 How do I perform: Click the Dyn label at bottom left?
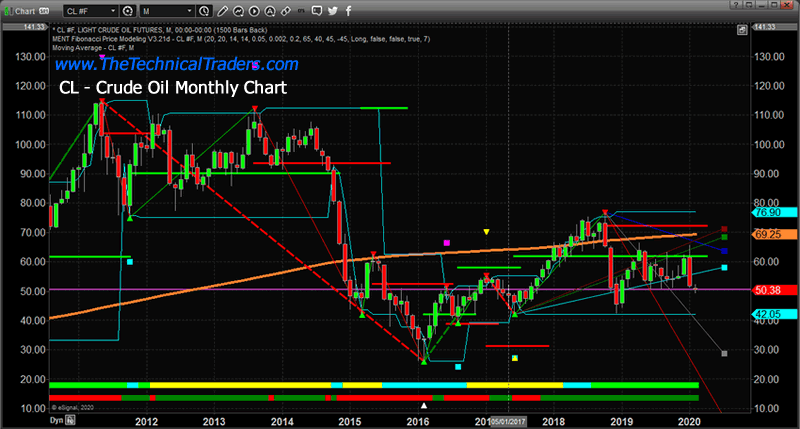click(56, 420)
